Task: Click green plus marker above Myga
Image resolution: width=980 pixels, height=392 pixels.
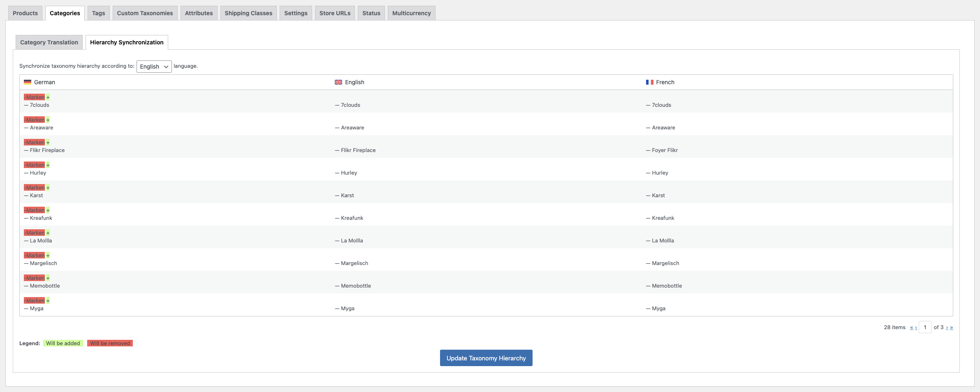Action: [x=48, y=301]
